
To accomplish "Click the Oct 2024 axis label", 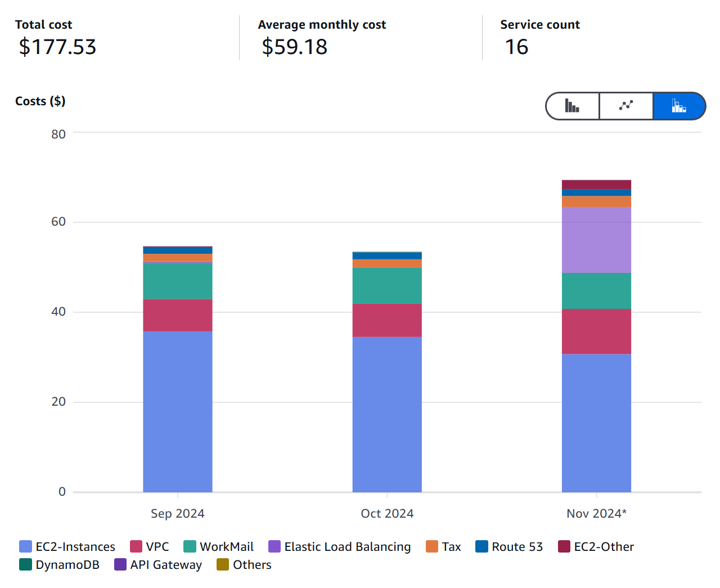I will click(386, 513).
